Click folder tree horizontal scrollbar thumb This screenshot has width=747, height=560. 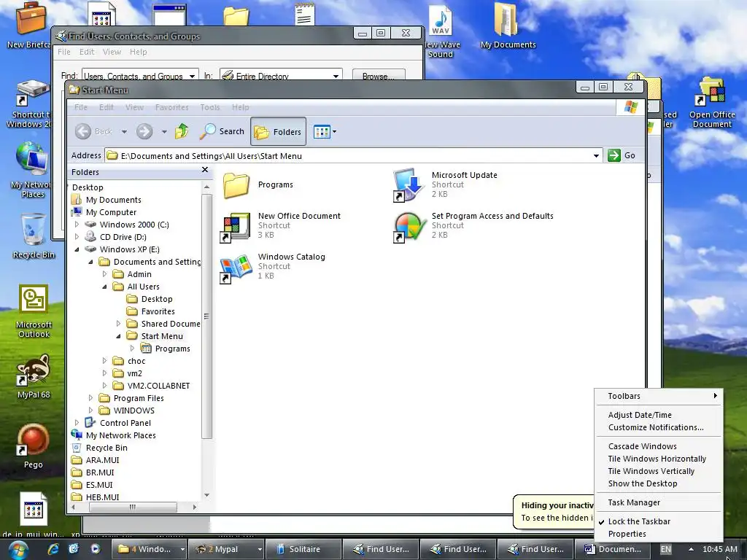click(133, 507)
